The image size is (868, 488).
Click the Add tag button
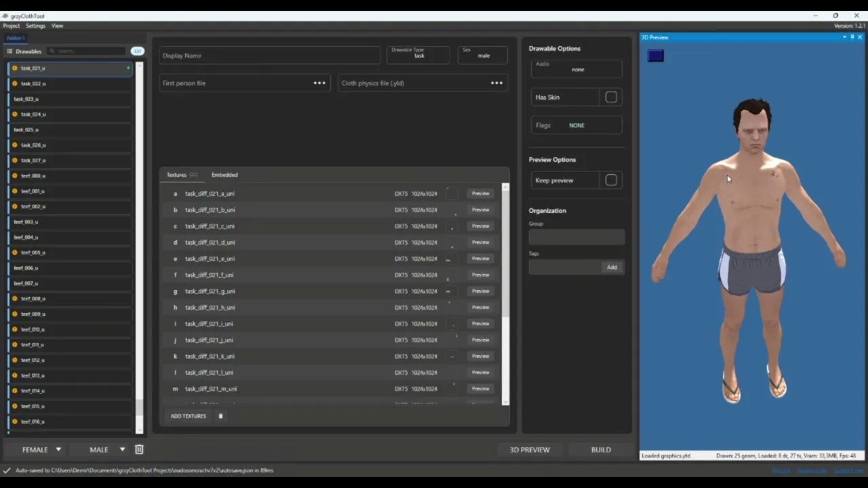click(612, 268)
